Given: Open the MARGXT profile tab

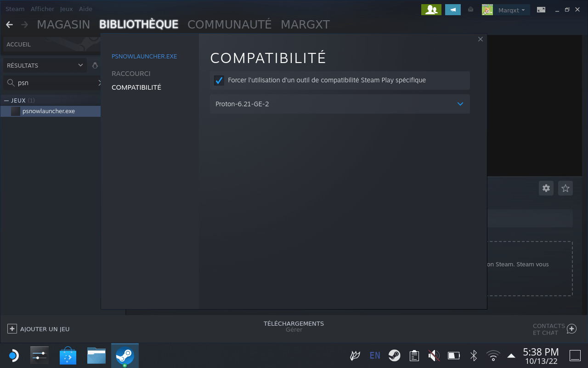Looking at the screenshot, I should (x=305, y=24).
